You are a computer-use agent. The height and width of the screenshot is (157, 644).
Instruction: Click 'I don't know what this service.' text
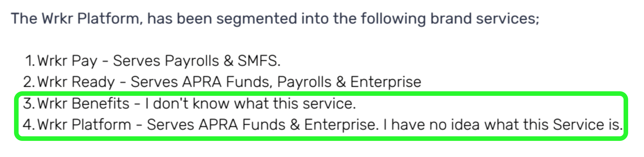click(251, 103)
